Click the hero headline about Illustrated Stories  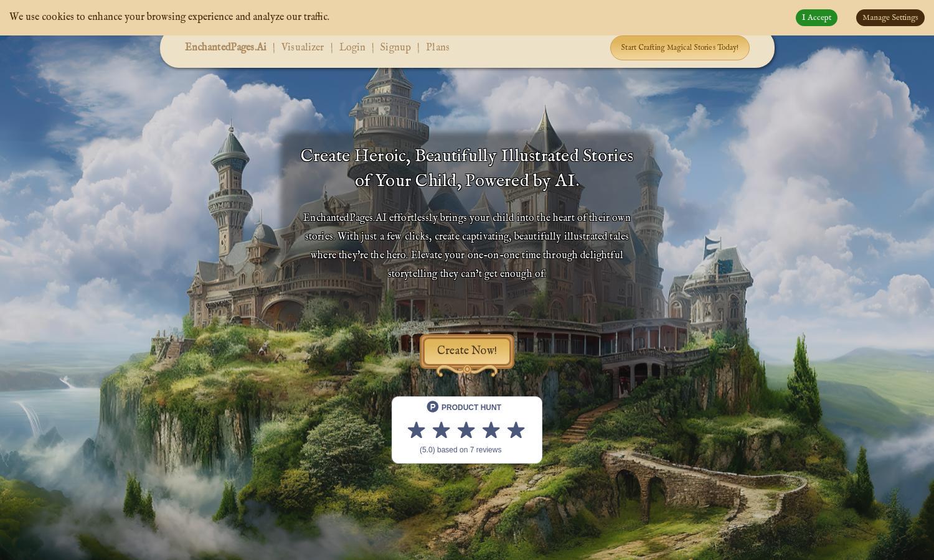tap(467, 168)
